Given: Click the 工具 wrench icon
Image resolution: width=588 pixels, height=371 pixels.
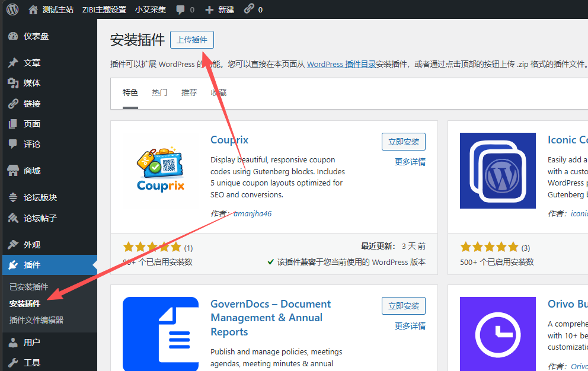Looking at the screenshot, I should [13, 363].
